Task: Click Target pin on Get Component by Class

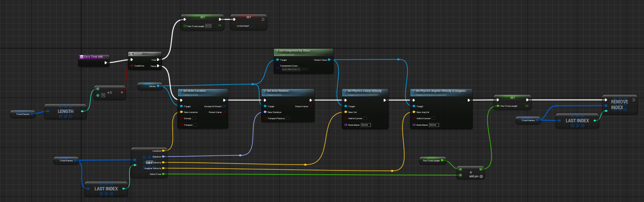Action: [x=277, y=60]
